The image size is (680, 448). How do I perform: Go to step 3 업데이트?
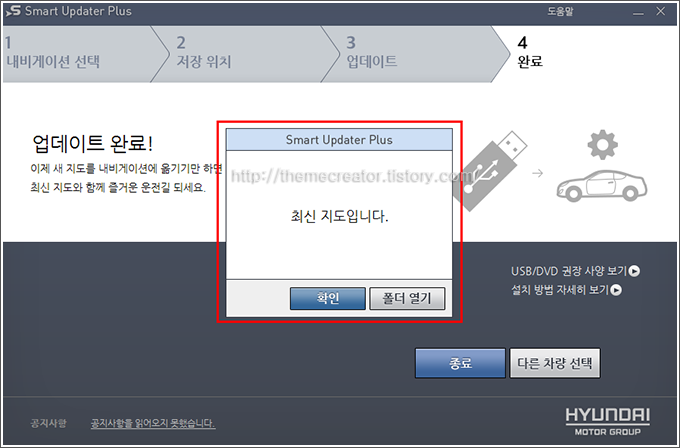tap(414, 54)
